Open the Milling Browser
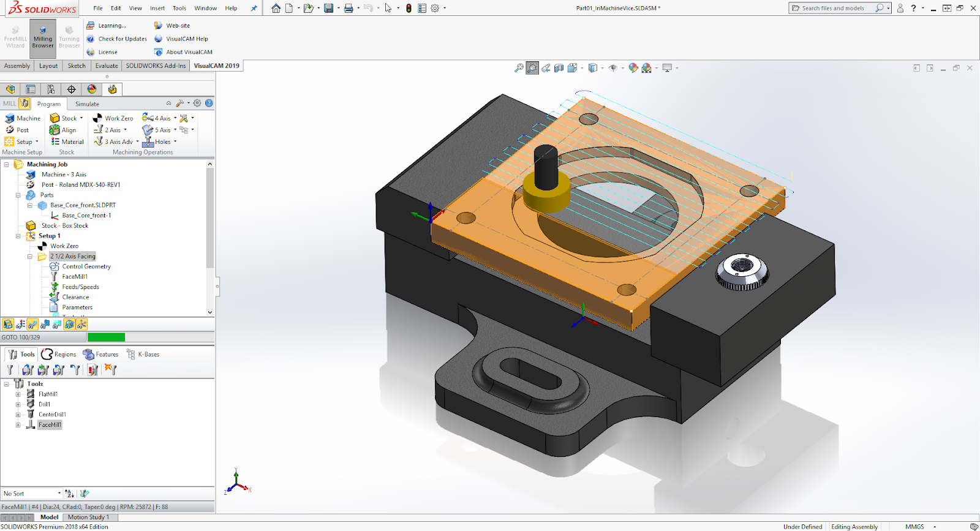980x531 pixels. [43, 38]
